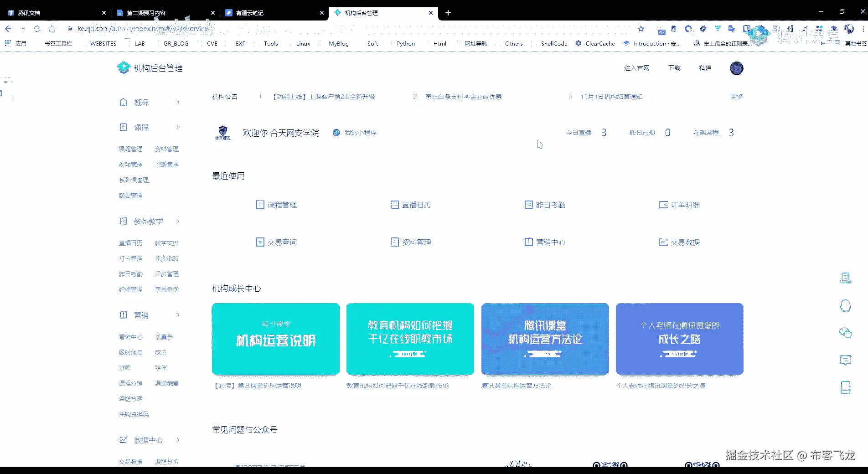Open the 上课客户端2.0全新升级 announcement
This screenshot has width=868, height=474.
324,97
